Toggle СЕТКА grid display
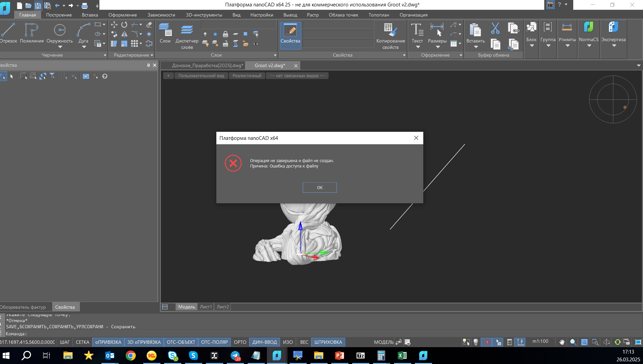This screenshot has height=364, width=643. (x=83, y=342)
